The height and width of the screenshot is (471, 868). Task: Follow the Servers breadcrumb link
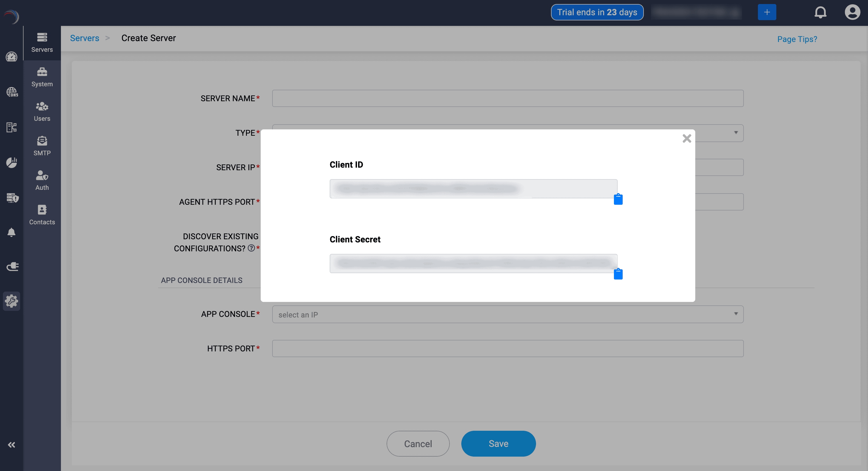click(85, 38)
